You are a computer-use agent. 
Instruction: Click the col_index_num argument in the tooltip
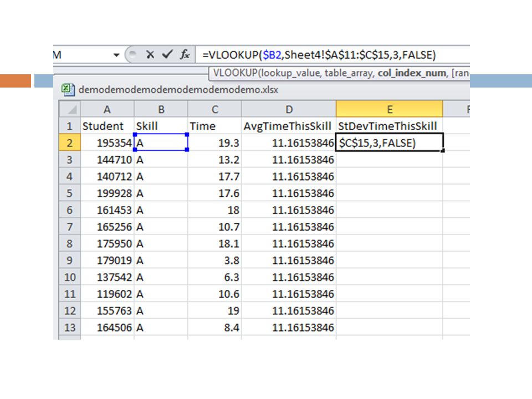(412, 73)
